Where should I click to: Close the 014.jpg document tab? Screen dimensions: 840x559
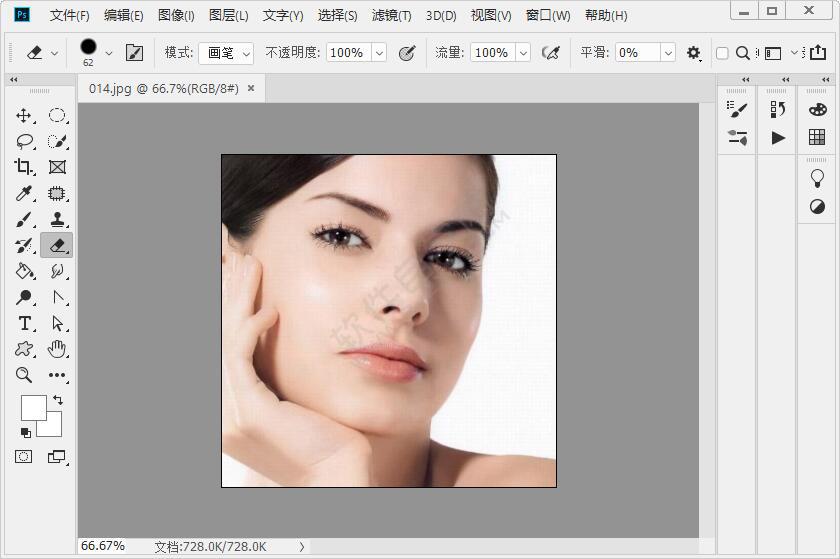251,88
